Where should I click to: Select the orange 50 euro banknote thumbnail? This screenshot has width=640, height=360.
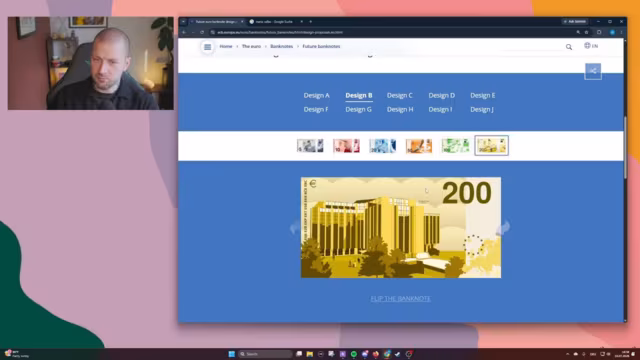[x=419, y=146]
